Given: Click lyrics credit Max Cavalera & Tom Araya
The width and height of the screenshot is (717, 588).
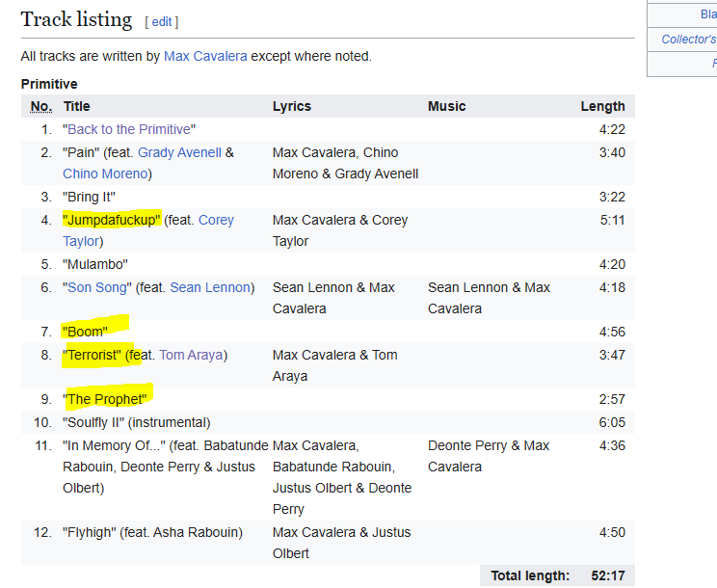Looking at the screenshot, I should 335,365.
